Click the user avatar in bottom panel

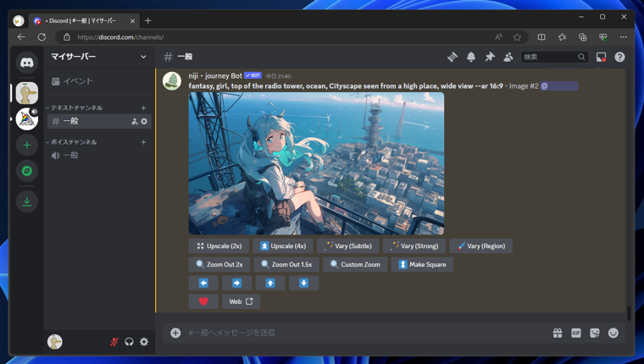(54, 342)
